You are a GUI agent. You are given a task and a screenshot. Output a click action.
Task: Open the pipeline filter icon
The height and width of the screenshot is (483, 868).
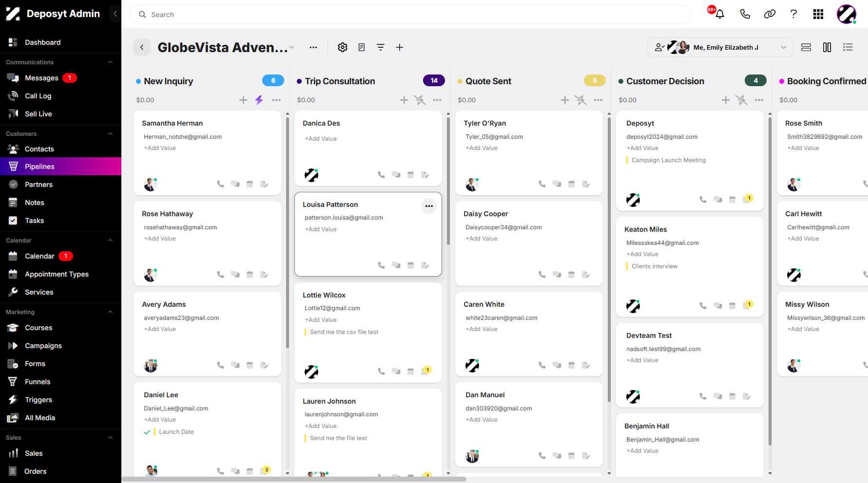(x=381, y=47)
